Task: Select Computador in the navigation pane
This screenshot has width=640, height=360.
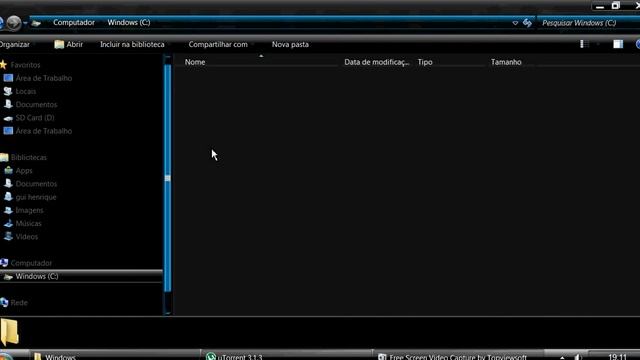Action: pyautogui.click(x=31, y=263)
